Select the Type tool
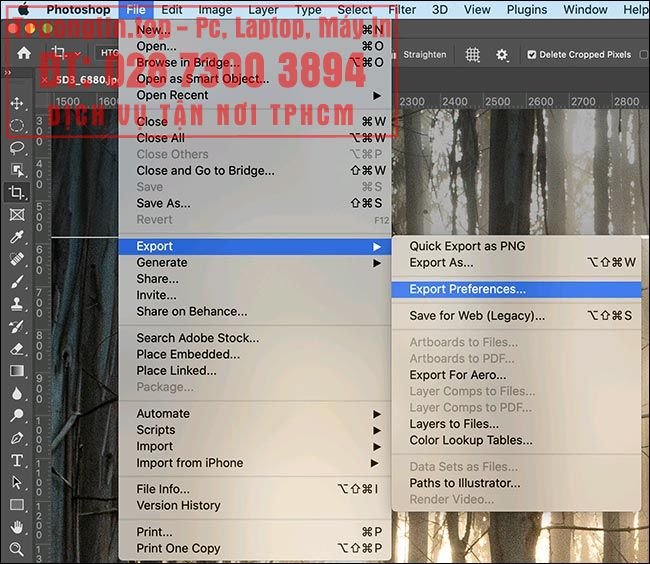 click(17, 460)
